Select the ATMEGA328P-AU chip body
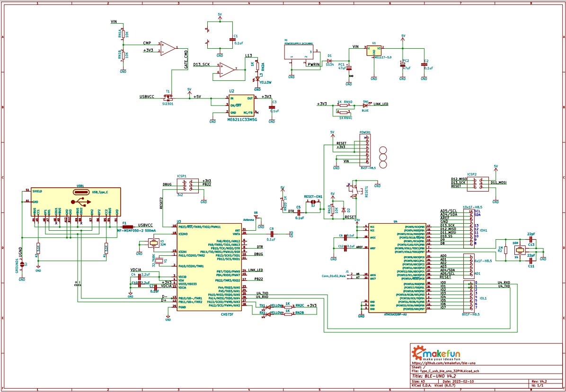This screenshot has width=566, height=392. point(397,268)
